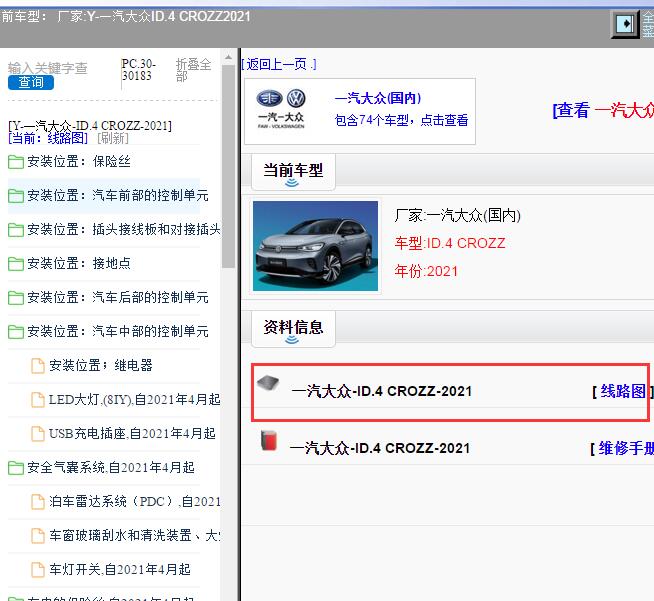Image resolution: width=654 pixels, height=601 pixels.
Task: Select 安装位置：插头接线板和对接插头
Action: tap(124, 229)
